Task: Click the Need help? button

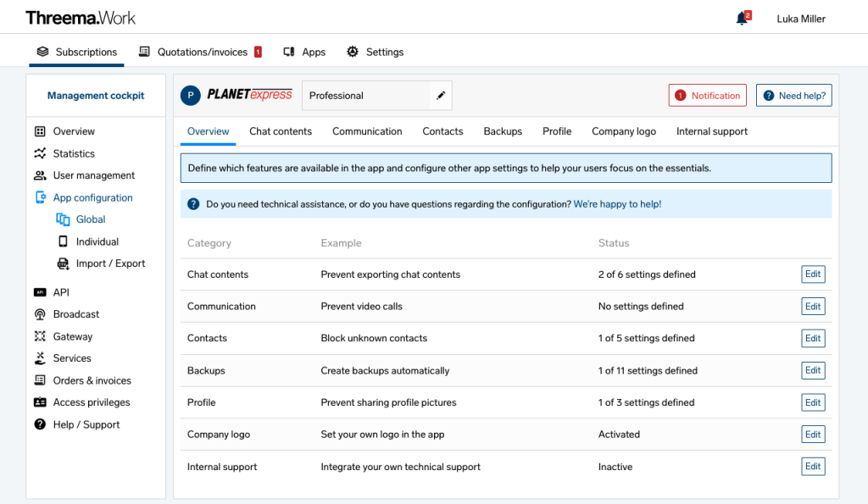Action: pos(793,96)
